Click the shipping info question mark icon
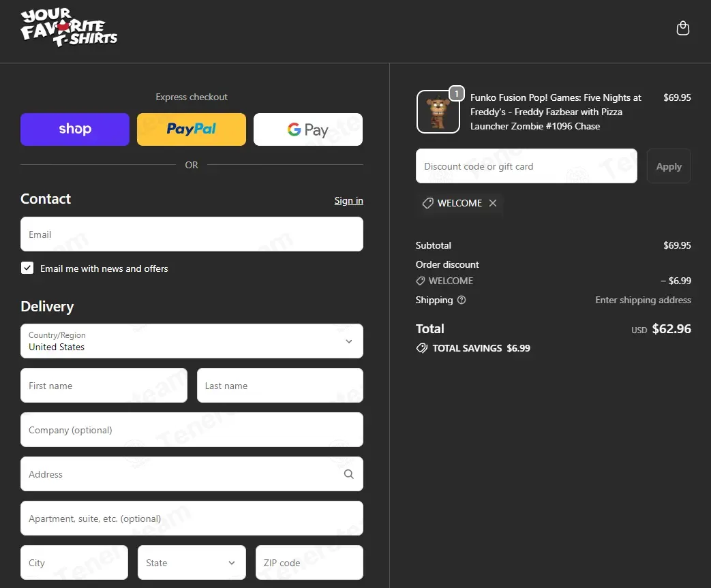This screenshot has height=588, width=711. pos(461,300)
